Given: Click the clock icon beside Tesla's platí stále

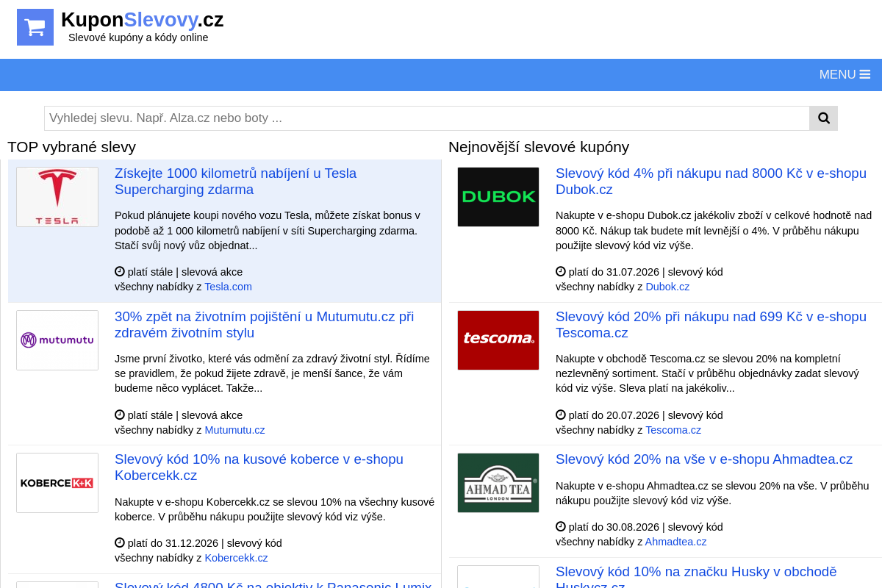Looking at the screenshot, I should pyautogui.click(x=120, y=271).
